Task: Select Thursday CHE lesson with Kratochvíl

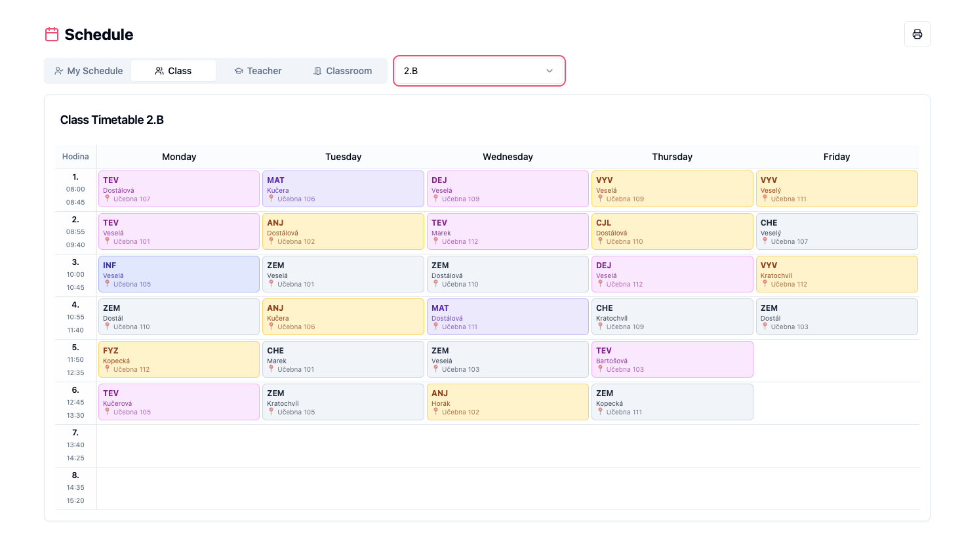Action: point(672,317)
